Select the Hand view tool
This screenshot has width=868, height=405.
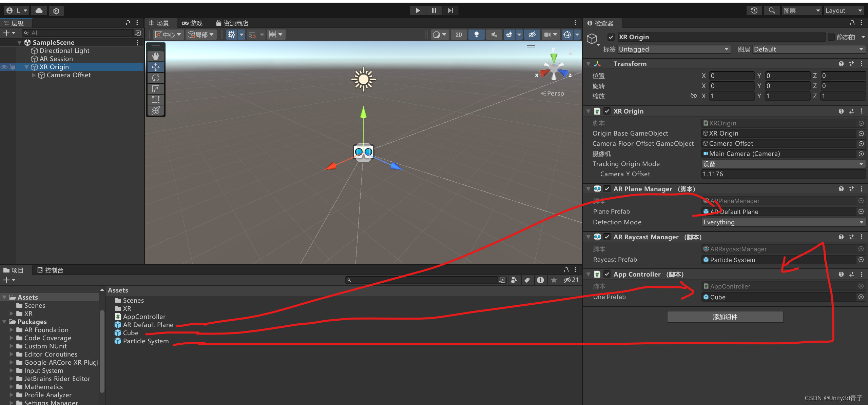coord(156,56)
